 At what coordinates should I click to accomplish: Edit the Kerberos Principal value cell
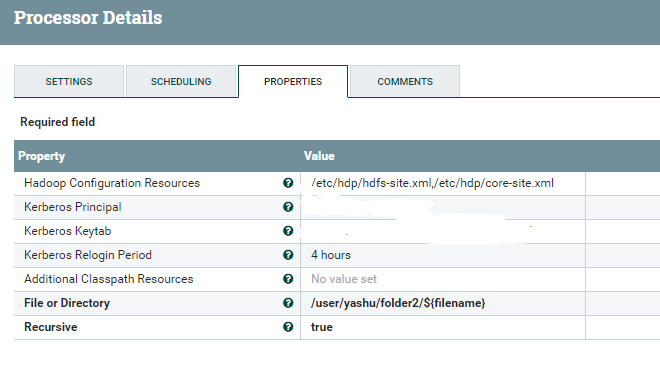[x=443, y=207]
